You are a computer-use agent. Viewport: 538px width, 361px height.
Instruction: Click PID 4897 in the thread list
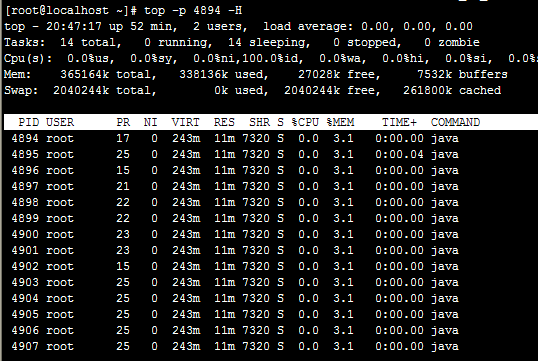tap(25, 187)
